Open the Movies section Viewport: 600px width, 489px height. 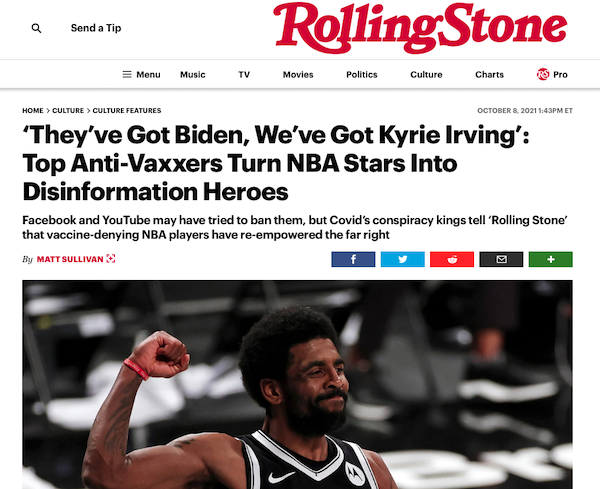click(x=298, y=75)
